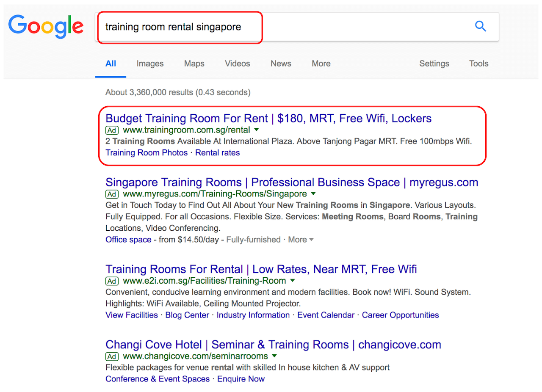This screenshot has width=542, height=392.
Task: Go to the Videos tab
Action: pos(237,63)
